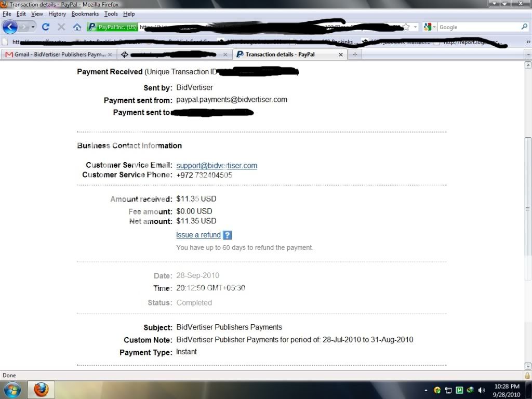This screenshot has height=399, width=532.
Task: Click the Firefox taskbar icon
Action: click(x=41, y=390)
